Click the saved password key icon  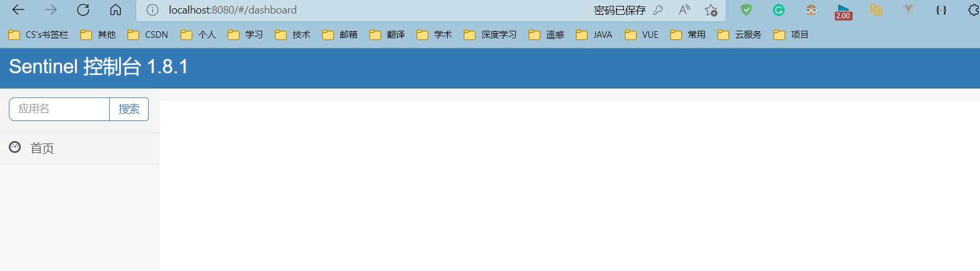click(x=658, y=10)
